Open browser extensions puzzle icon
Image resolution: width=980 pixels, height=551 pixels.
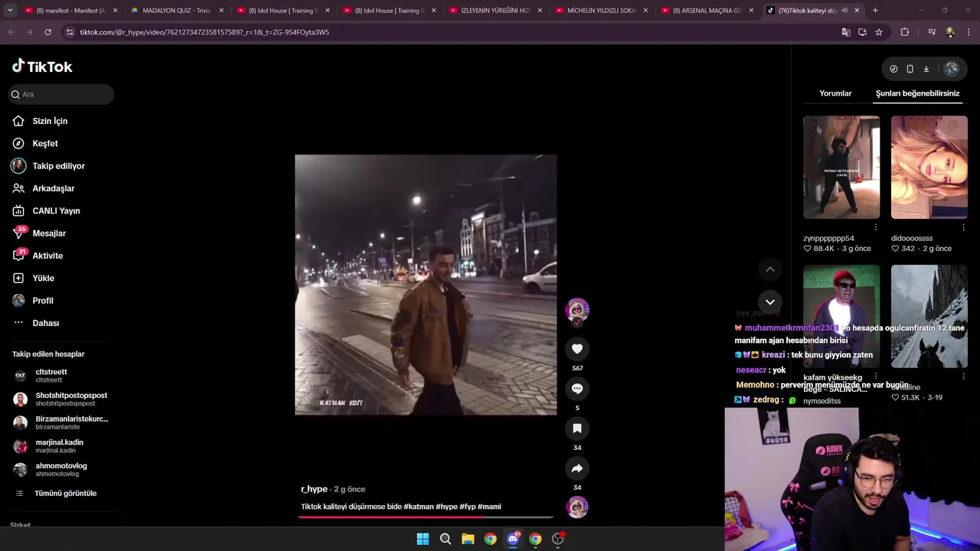tap(904, 32)
